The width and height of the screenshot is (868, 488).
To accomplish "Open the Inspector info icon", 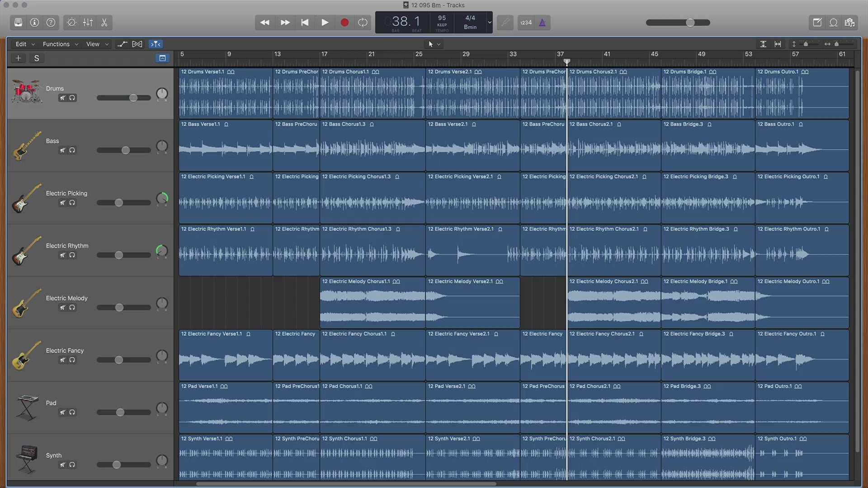I will [34, 23].
